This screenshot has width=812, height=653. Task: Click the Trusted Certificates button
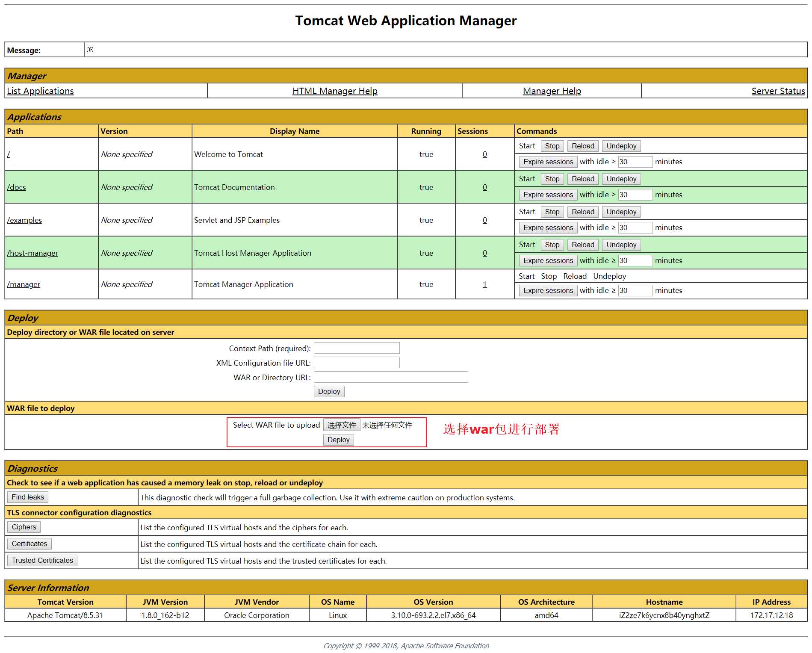[42, 560]
